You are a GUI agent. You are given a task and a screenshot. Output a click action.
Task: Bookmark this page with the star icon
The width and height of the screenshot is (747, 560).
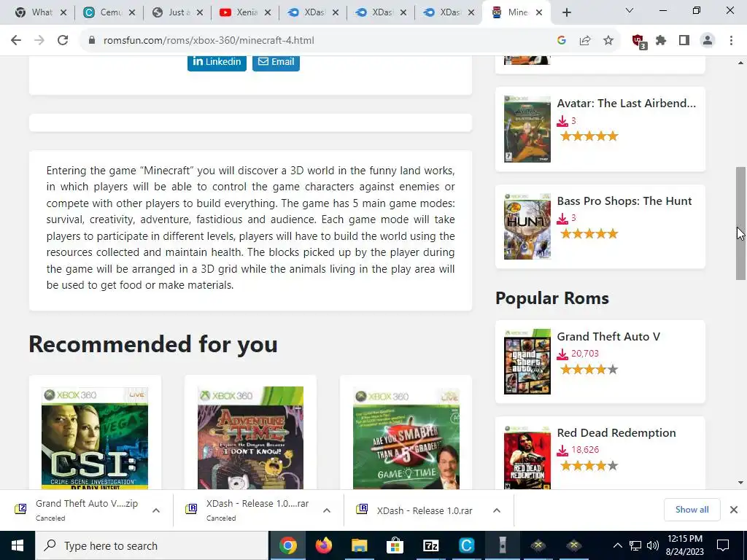(x=608, y=41)
